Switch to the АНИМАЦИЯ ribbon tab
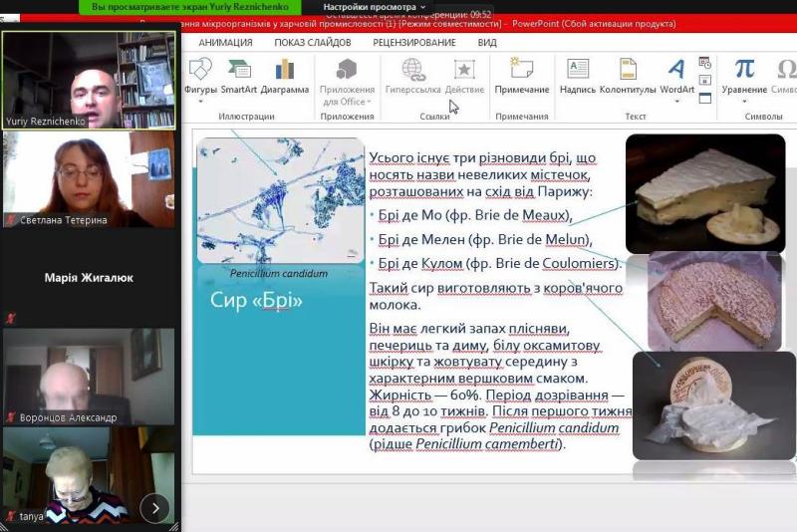Viewport: 797px width, 532px height. [225, 43]
